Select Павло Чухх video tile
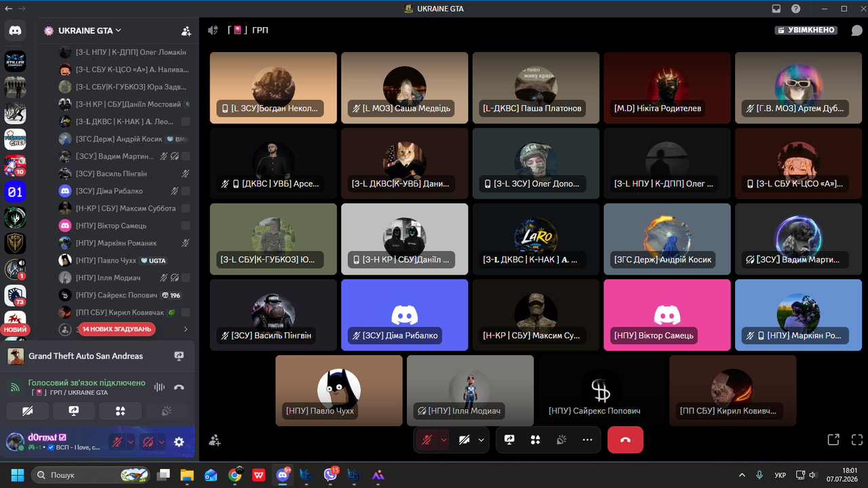Screen dimensions: 868x488 pyautogui.click(x=339, y=391)
